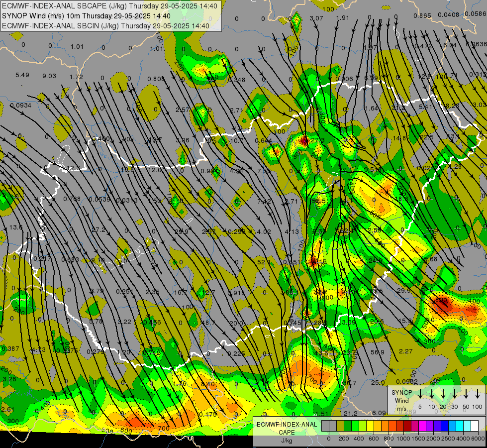Click the 30 m/s wind arrow in legend
The image size is (487, 448).
click(x=454, y=394)
